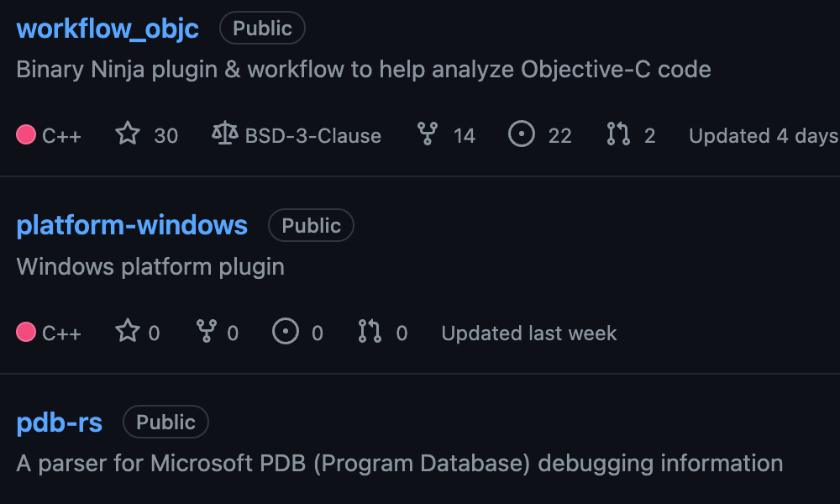The image size is (840, 504).
Task: Click the 30 stars count for workflow_objc
Action: 166,135
